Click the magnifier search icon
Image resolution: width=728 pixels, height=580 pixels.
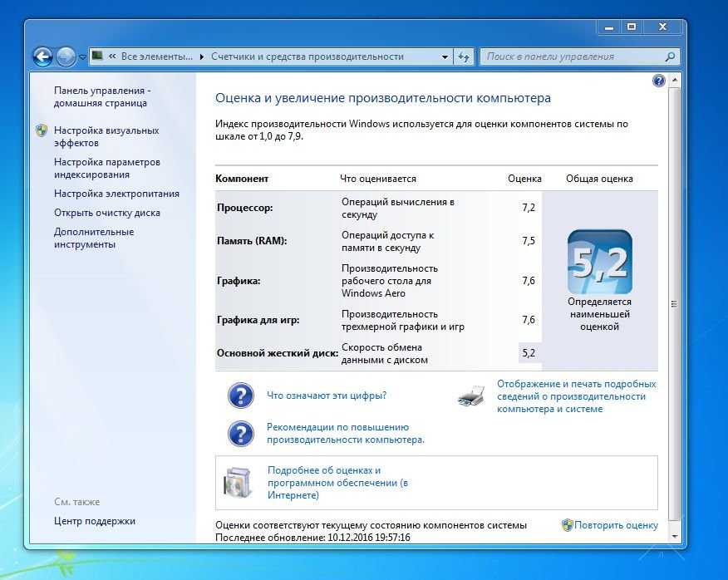670,57
